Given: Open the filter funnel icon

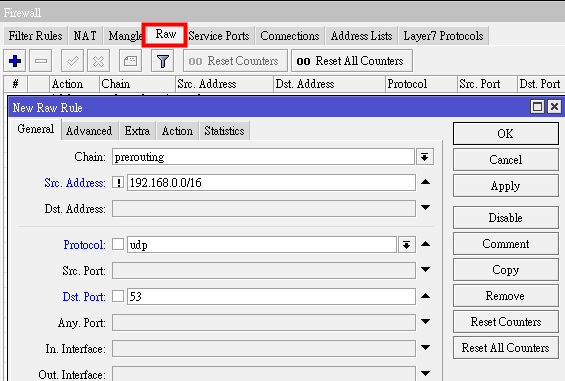Looking at the screenshot, I should pos(163,61).
